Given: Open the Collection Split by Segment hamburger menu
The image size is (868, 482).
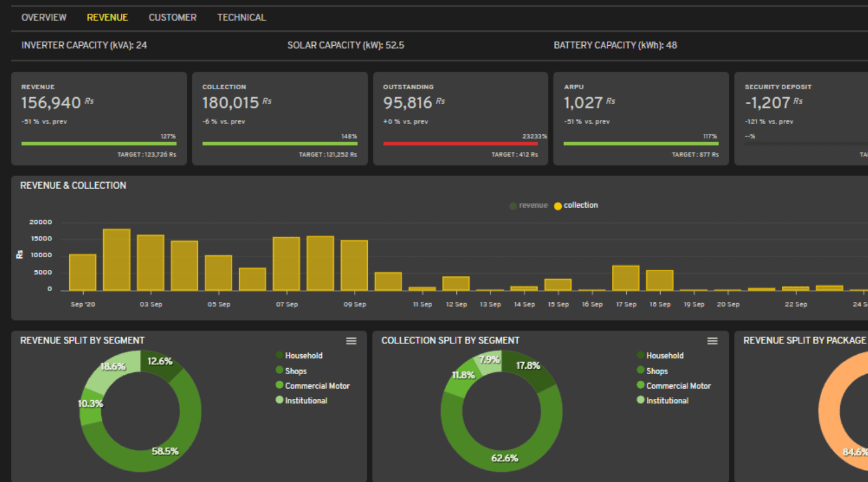Looking at the screenshot, I should click(712, 341).
